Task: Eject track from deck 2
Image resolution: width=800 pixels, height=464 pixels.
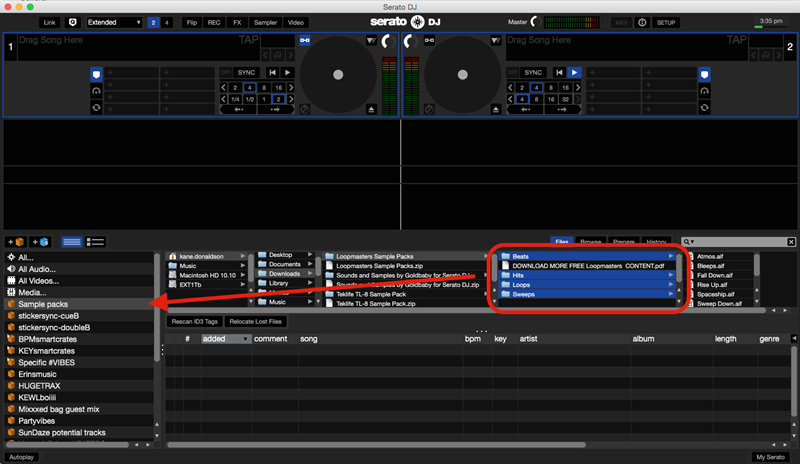Action: click(495, 109)
